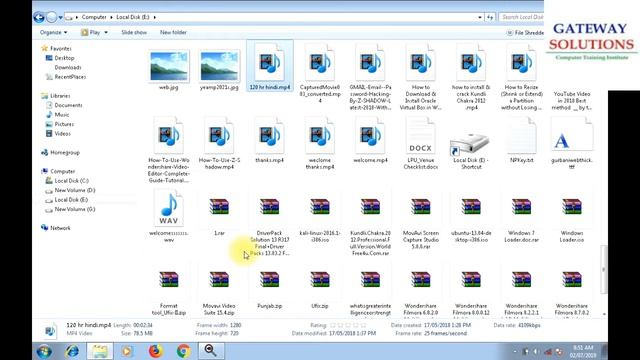Open the Play button dropdown arrow
This screenshot has height=360, width=640.
tap(106, 32)
